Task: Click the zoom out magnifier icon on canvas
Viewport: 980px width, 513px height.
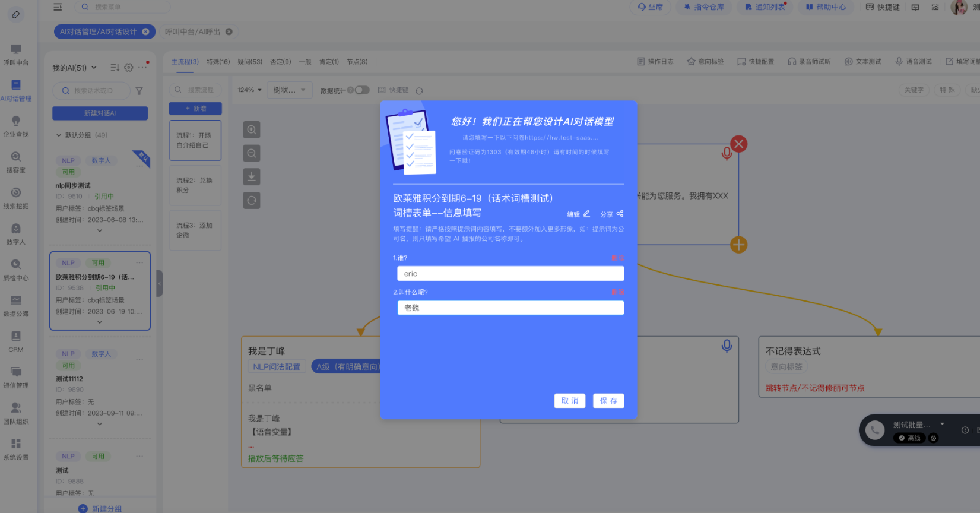Action: click(x=252, y=154)
